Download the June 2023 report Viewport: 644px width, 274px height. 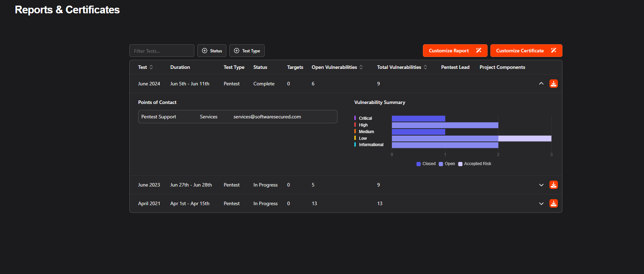tap(553, 185)
